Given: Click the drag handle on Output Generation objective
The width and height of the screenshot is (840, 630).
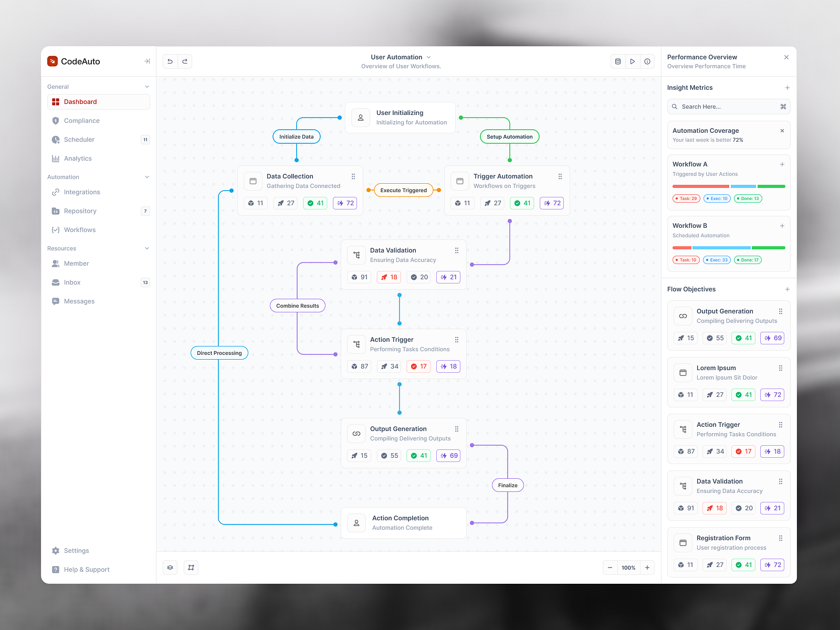Looking at the screenshot, I should pyautogui.click(x=781, y=311).
